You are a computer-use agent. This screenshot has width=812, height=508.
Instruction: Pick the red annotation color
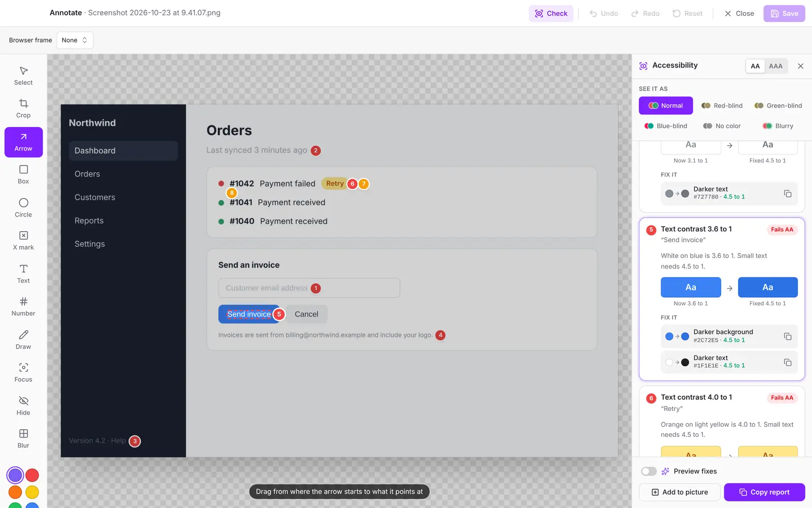[x=32, y=475]
